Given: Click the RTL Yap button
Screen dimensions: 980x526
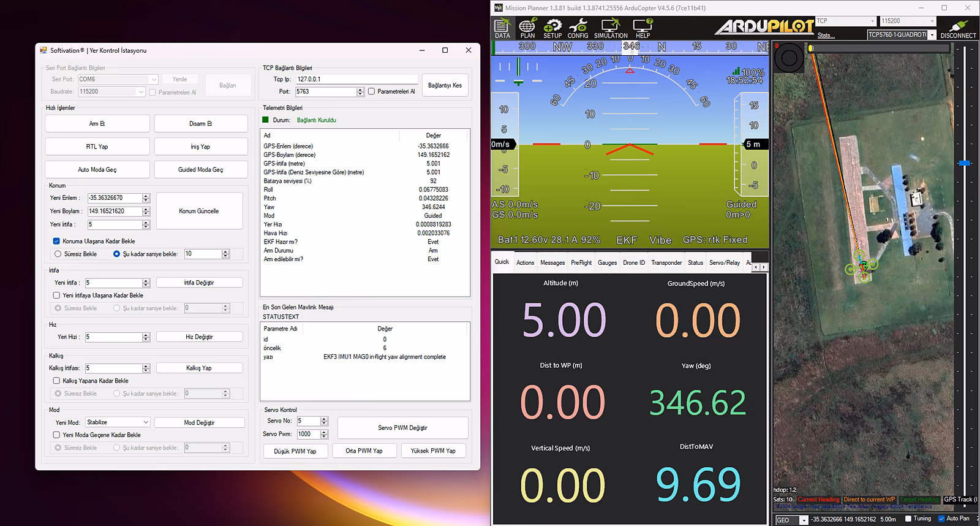Looking at the screenshot, I should (97, 147).
